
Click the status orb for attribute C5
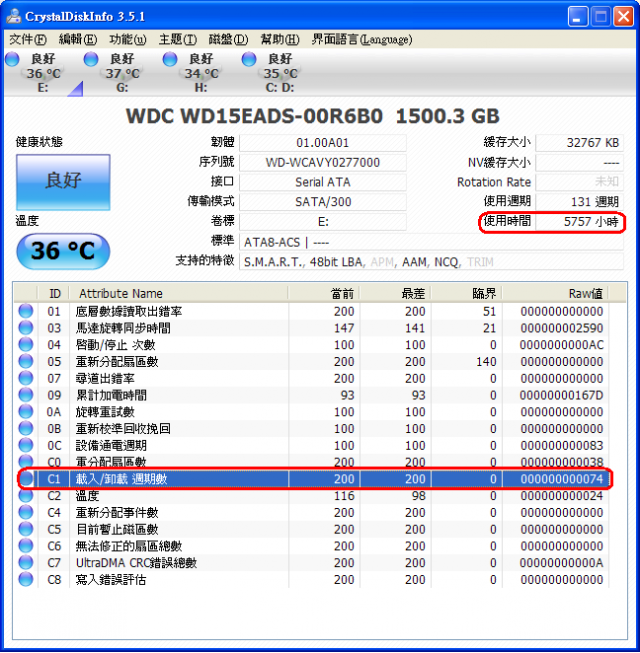[26, 529]
